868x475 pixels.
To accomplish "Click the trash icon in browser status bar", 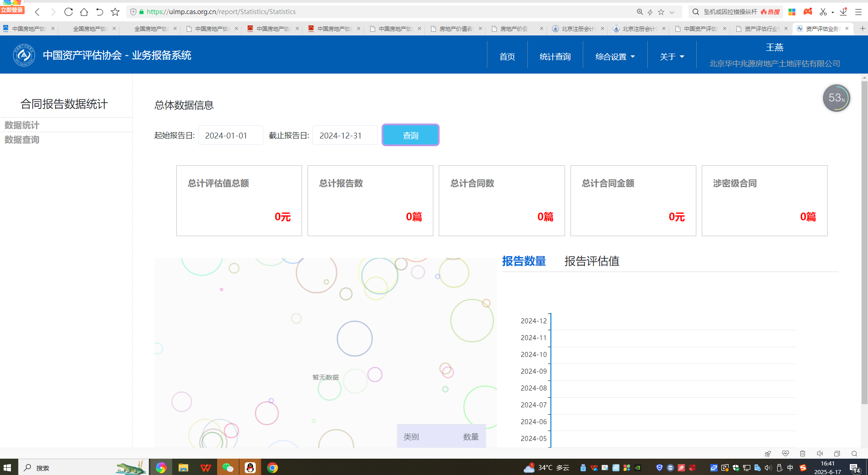I will (803, 453).
